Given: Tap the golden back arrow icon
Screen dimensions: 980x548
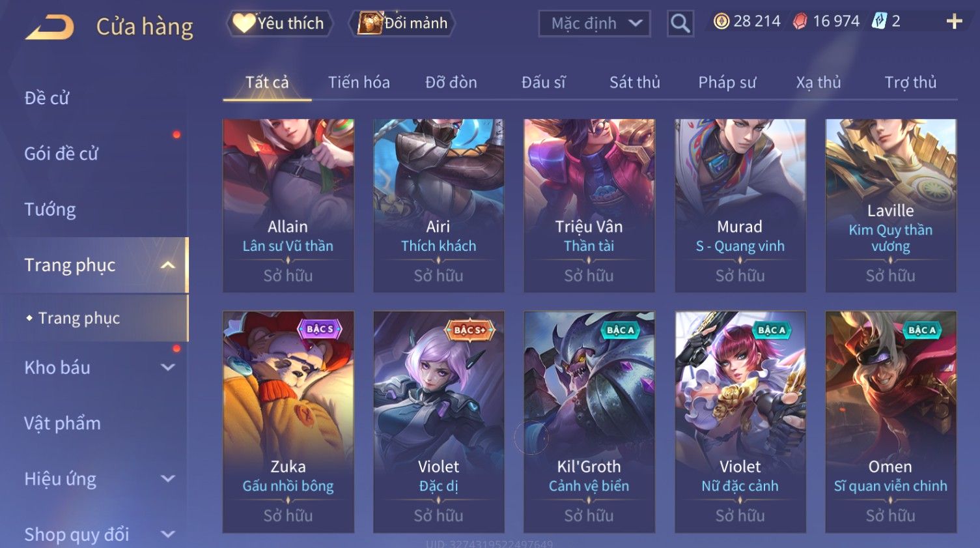Looking at the screenshot, I should [49, 27].
